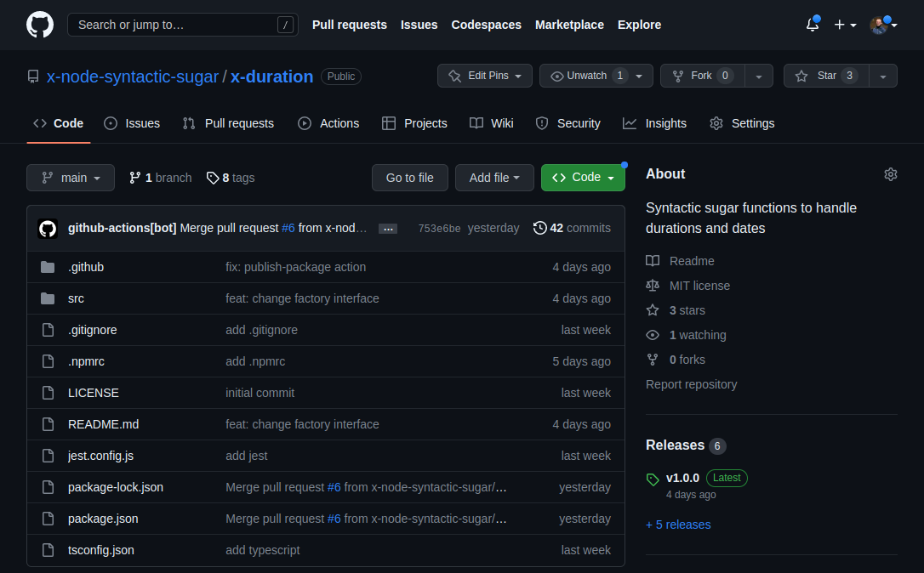Select the Code repository tab
Viewport: 924px width, 573px height.
pos(59,123)
